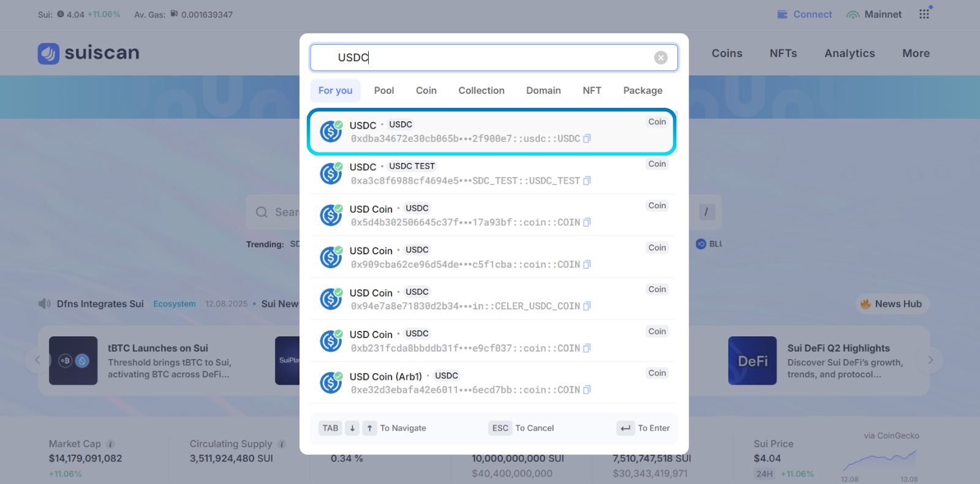
Task: Click Circulating Supply info icon
Action: tap(282, 444)
